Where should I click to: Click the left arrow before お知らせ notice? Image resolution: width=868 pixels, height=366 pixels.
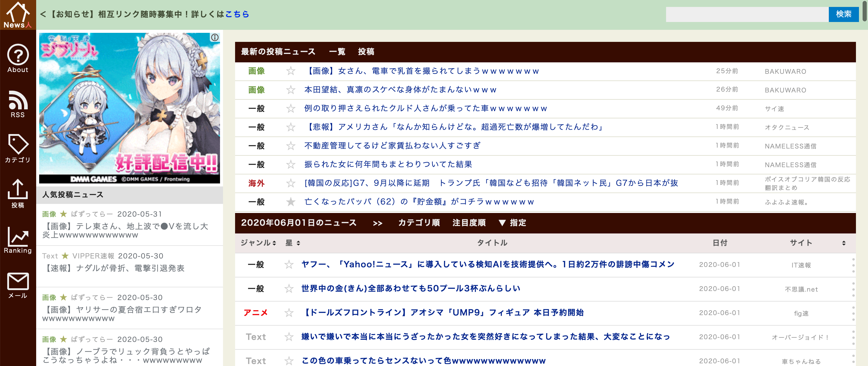click(x=43, y=14)
